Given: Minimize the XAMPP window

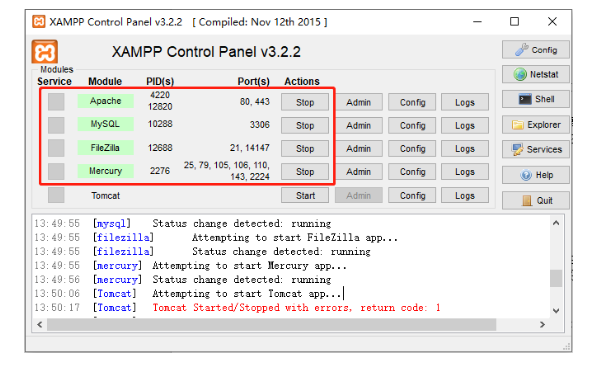Looking at the screenshot, I should coord(477,21).
